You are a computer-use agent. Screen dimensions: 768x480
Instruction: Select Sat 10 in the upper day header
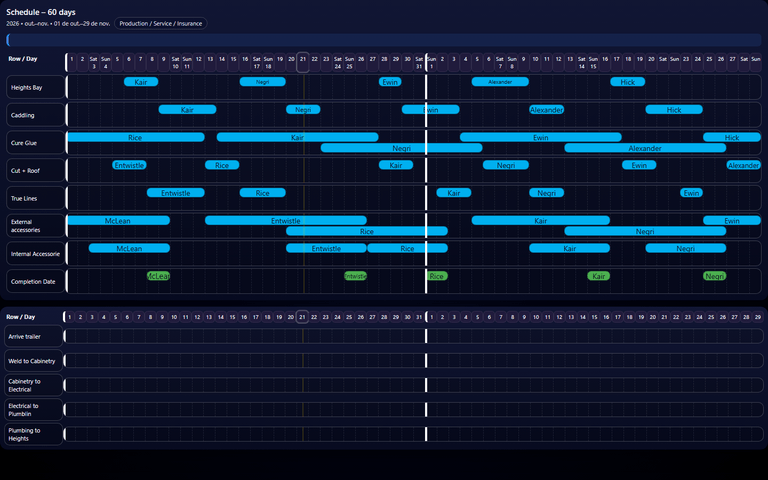175,62
